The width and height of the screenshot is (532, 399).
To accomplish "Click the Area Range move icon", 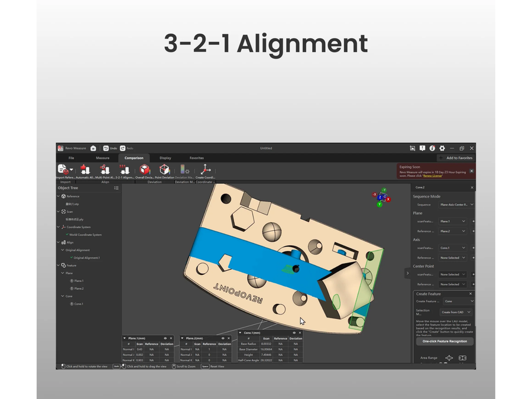I will (449, 358).
